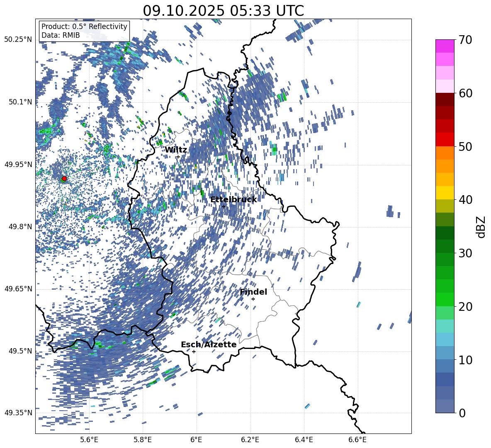The height and width of the screenshot is (448, 491).
Task: Click the title '09.10.2025 05:33 UTC'
Action: point(223,11)
